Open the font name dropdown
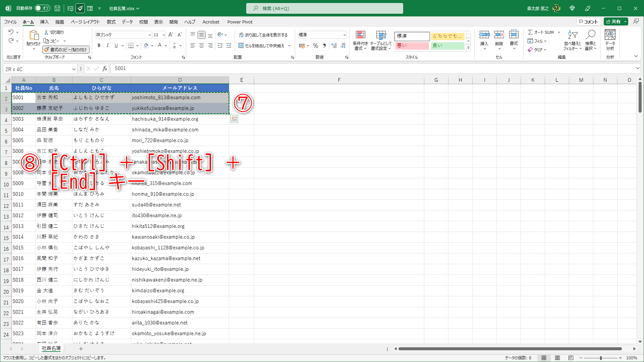Image resolution: width=644 pixels, height=362 pixels. 150,35
